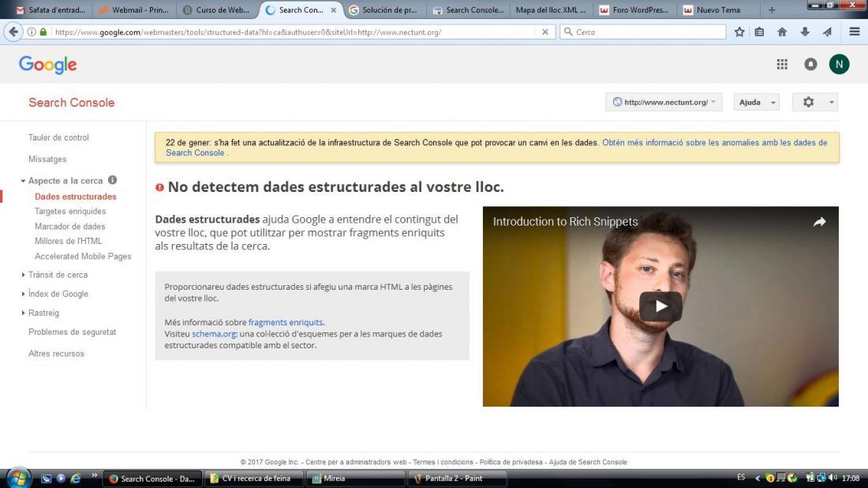The image size is (868, 488).
Task: Click the address bar URL field
Action: pos(294,32)
